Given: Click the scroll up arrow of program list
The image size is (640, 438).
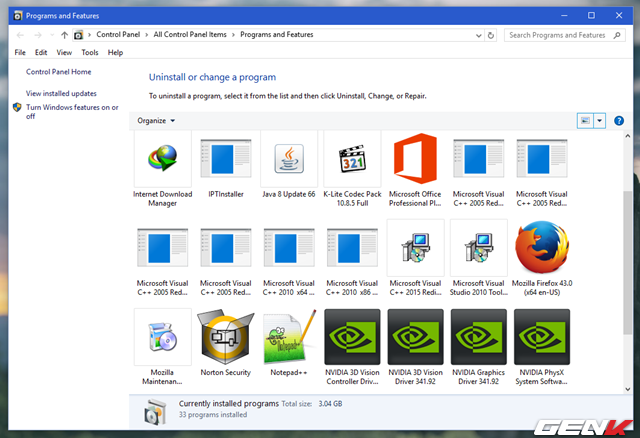Looking at the screenshot, I should (628, 136).
